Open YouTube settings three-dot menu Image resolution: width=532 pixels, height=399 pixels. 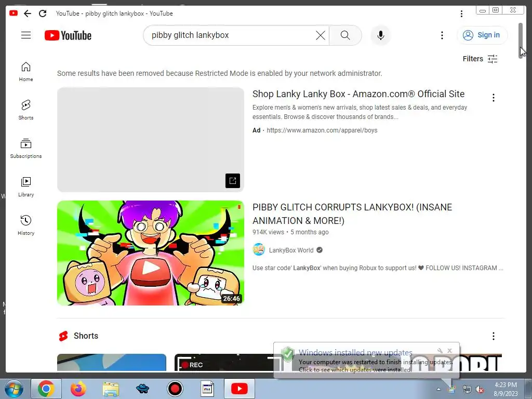(x=442, y=35)
